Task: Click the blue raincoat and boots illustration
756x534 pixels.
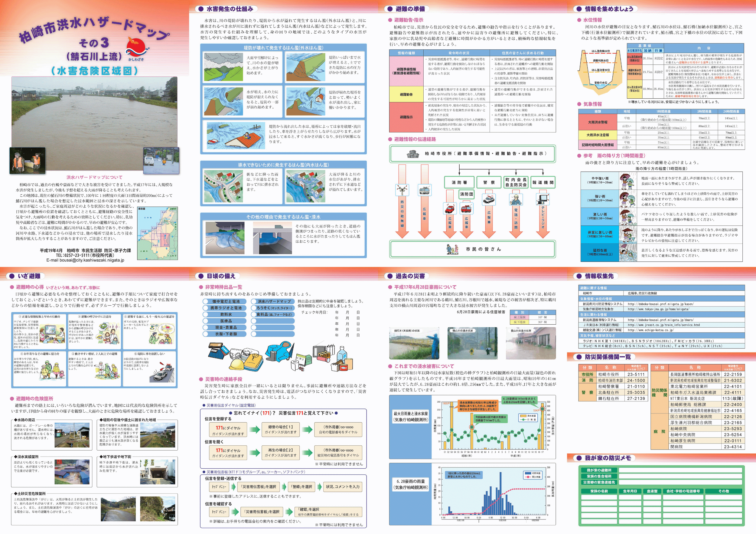Action: click(x=279, y=352)
